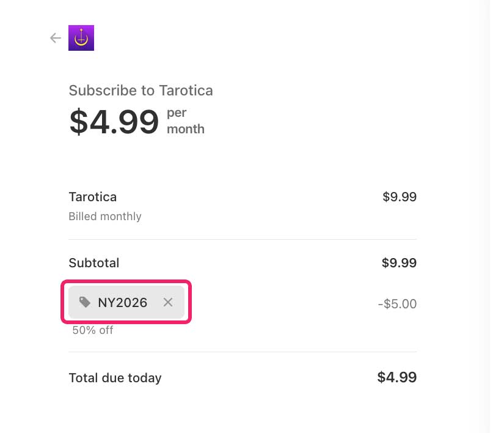Click the Billed monthly text
The width and height of the screenshot is (504, 433).
(x=104, y=216)
